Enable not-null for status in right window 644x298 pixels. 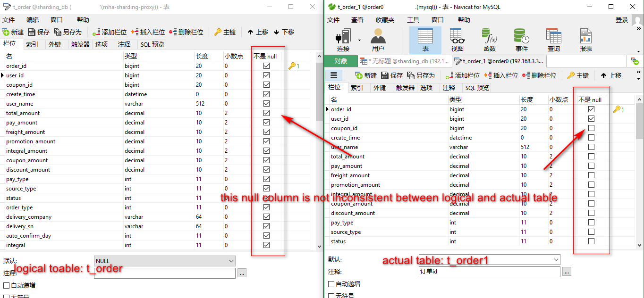click(592, 241)
